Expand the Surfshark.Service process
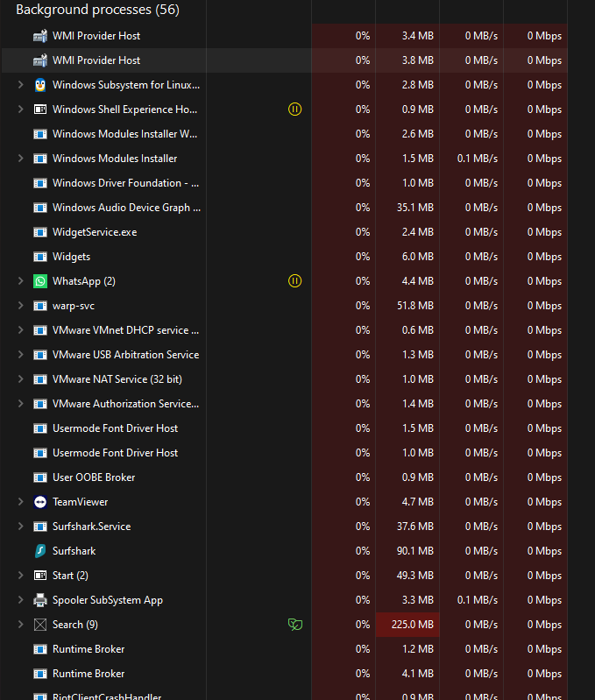 click(x=20, y=527)
